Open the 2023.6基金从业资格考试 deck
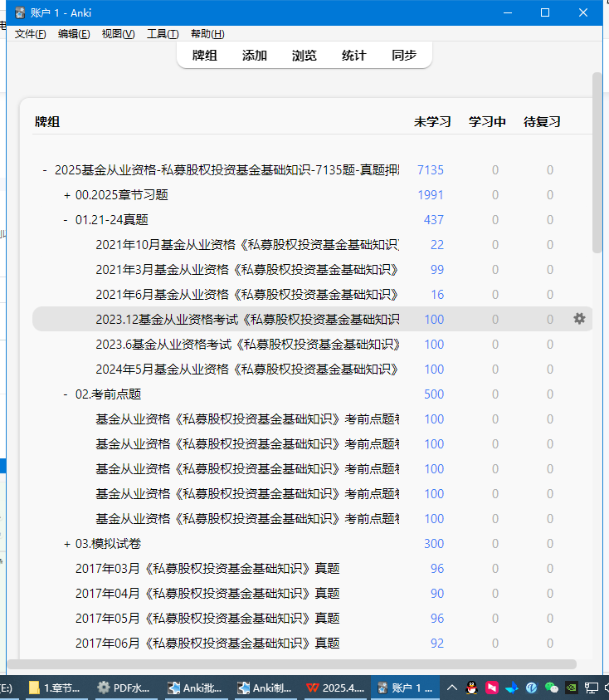609x700 pixels. pos(247,345)
